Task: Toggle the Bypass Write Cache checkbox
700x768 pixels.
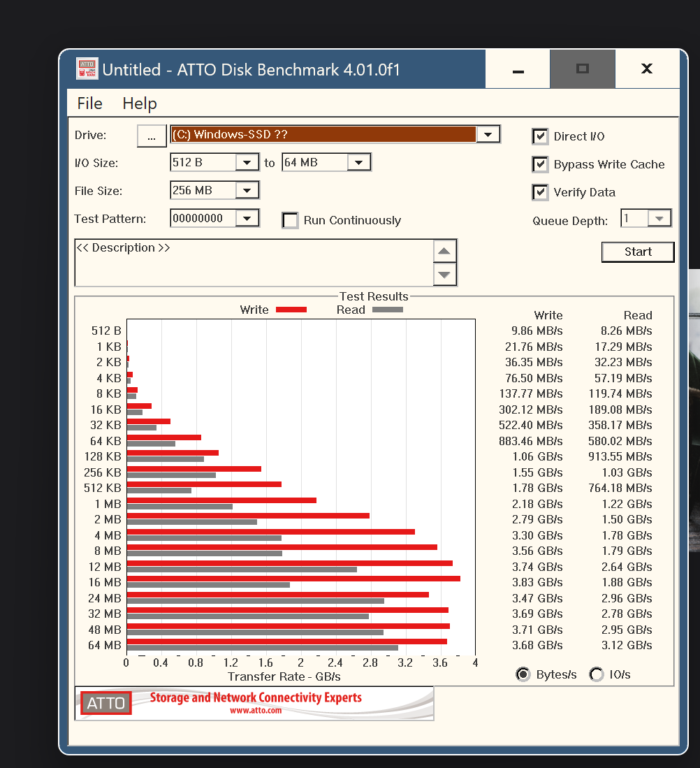Action: [x=540, y=164]
